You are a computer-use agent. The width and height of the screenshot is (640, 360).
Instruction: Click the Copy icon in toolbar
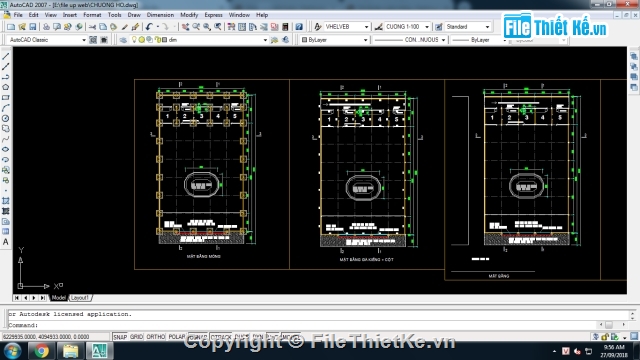[103, 27]
